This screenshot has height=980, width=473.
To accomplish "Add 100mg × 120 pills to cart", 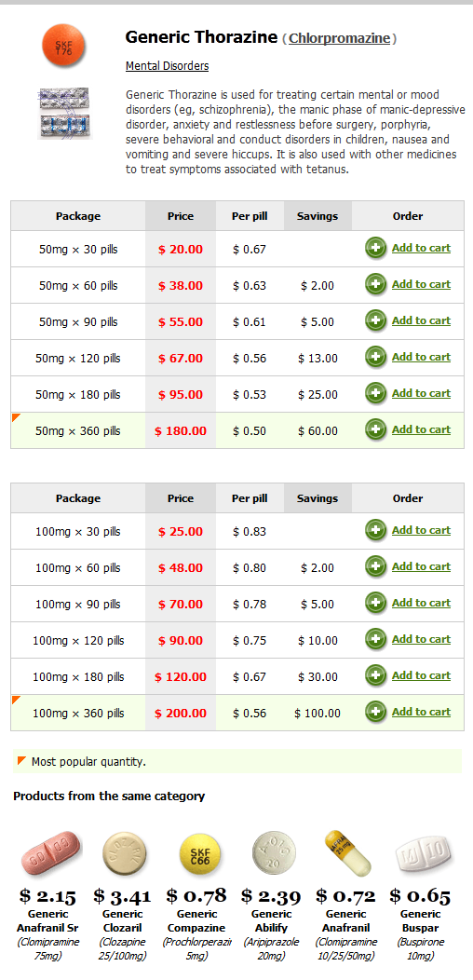I will pos(421,639).
